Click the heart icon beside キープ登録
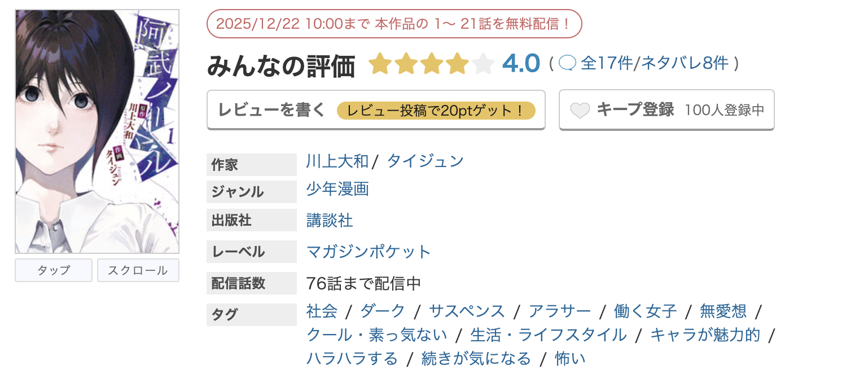 (x=580, y=111)
